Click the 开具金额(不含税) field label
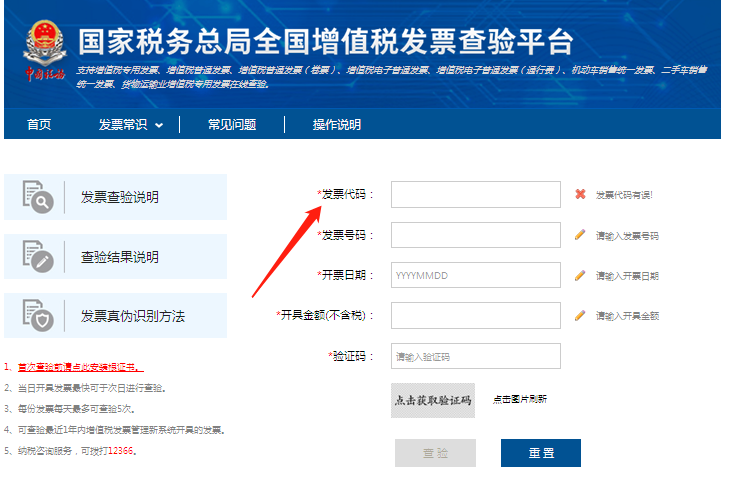Image resolution: width=737 pixels, height=501 pixels. click(x=323, y=315)
